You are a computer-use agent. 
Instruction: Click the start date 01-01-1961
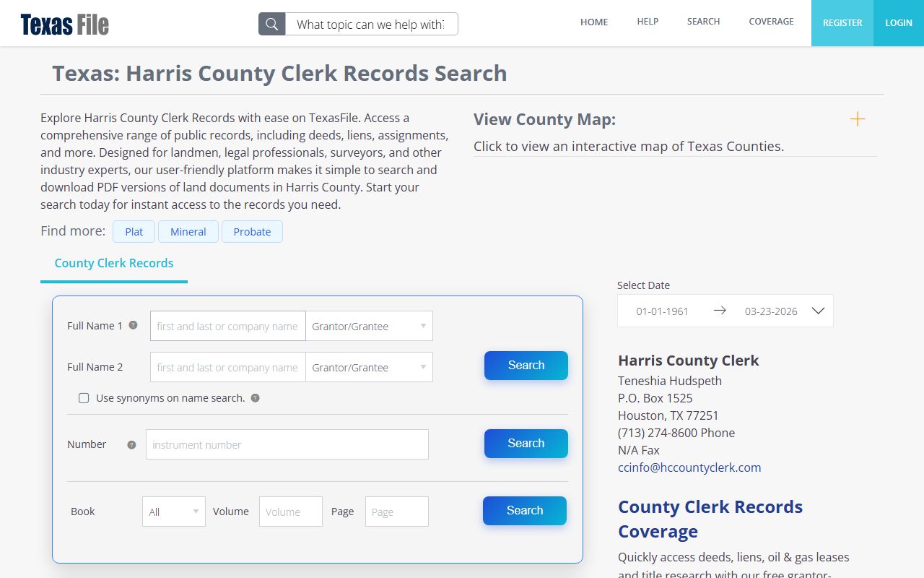pos(662,311)
